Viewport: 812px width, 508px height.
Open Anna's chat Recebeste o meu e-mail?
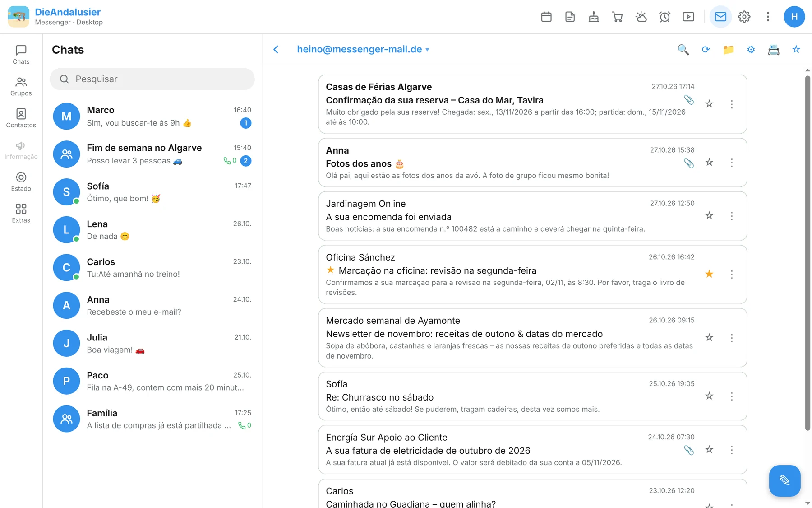(x=152, y=306)
